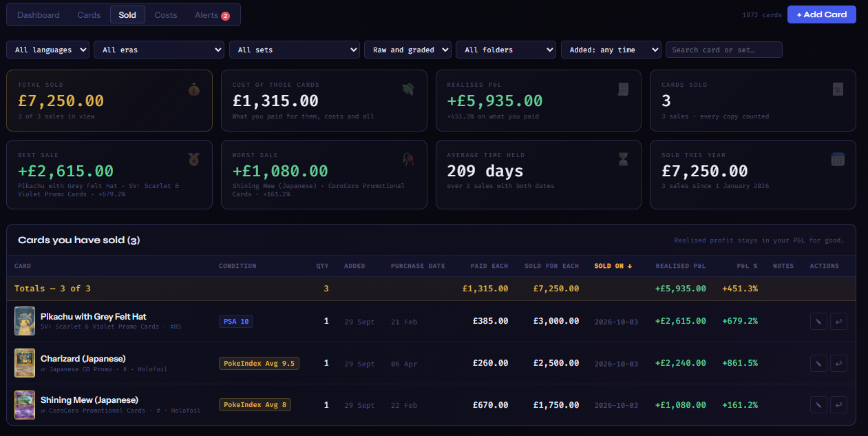
Task: Open the Charizard (Japanese) card thumbnail
Action: pyautogui.click(x=25, y=363)
